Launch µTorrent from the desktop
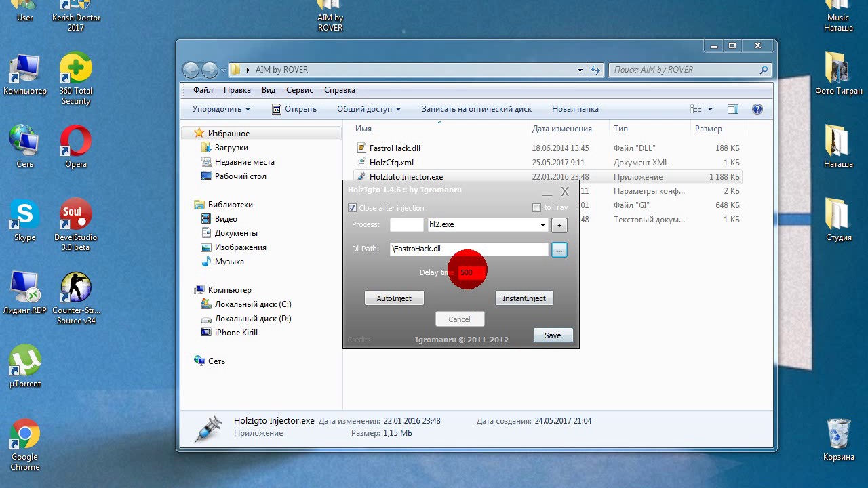Image resolution: width=868 pixels, height=488 pixels. click(x=24, y=366)
